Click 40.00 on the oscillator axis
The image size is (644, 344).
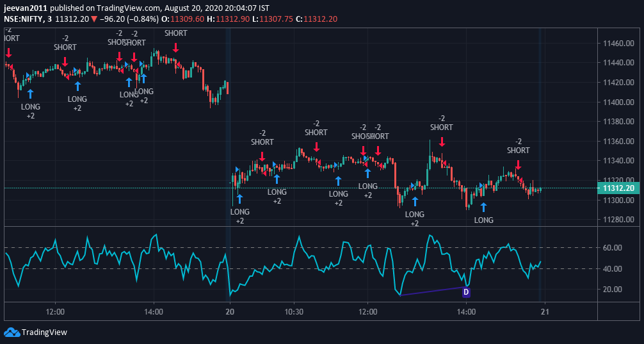(x=613, y=269)
